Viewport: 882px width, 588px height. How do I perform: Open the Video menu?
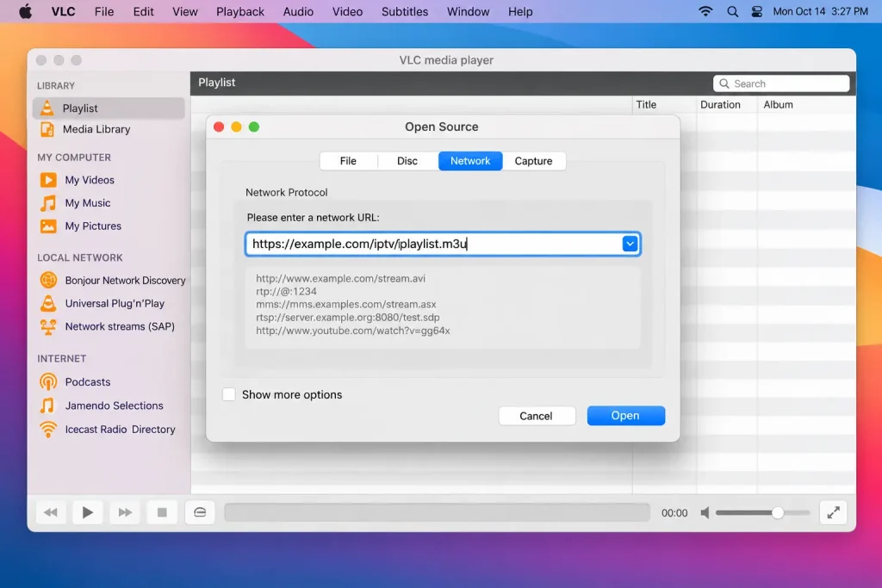pos(347,11)
